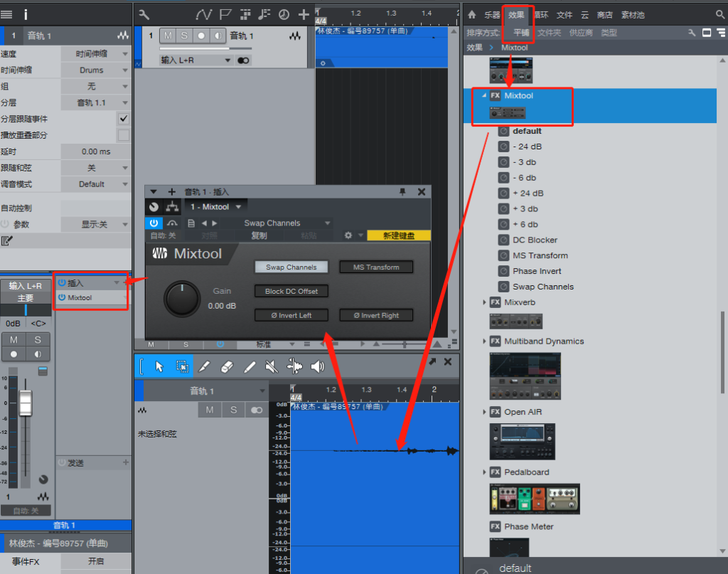Image resolution: width=728 pixels, height=574 pixels.
Task: Select the range tool in the editor toolbar
Action: click(x=182, y=366)
